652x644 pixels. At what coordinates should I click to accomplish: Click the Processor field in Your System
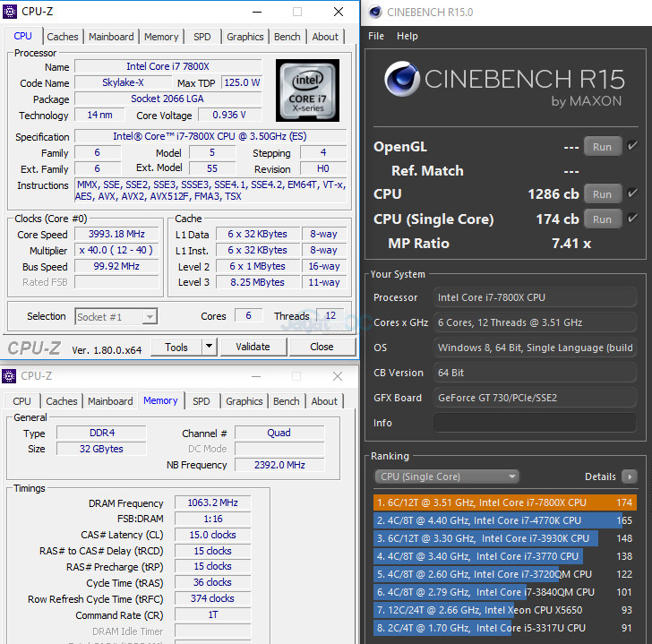(535, 297)
